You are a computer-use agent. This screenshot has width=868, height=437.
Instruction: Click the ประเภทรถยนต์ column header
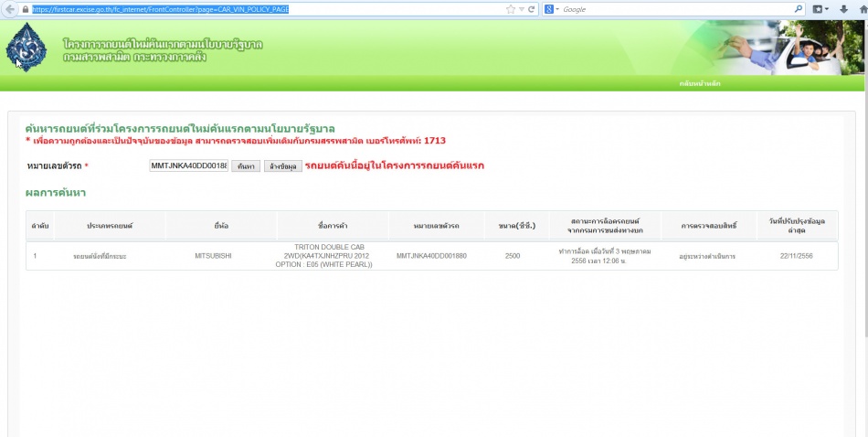click(110, 226)
